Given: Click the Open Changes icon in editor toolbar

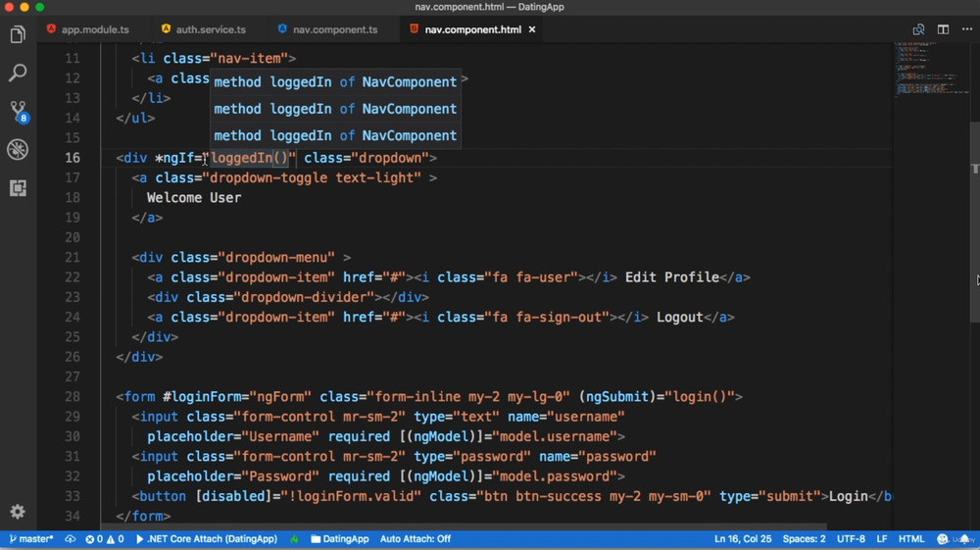Looking at the screenshot, I should click(918, 29).
